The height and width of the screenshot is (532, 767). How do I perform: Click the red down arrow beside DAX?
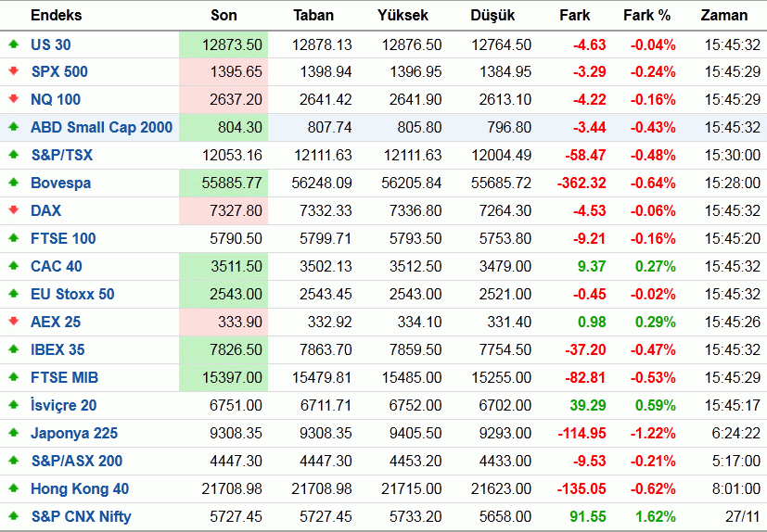click(x=14, y=210)
